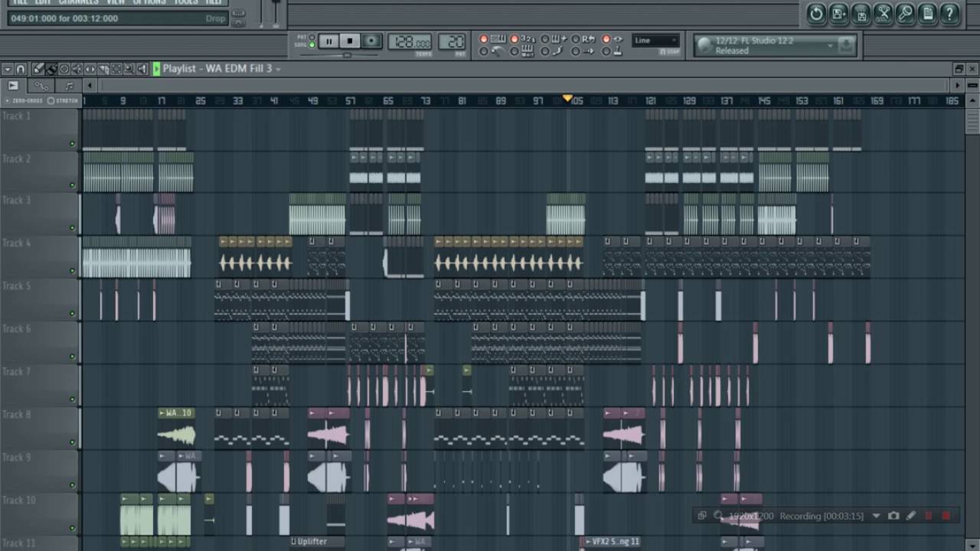Select the Paint brush tool in playlist toolbar
The image size is (980, 551).
pyautogui.click(x=51, y=69)
